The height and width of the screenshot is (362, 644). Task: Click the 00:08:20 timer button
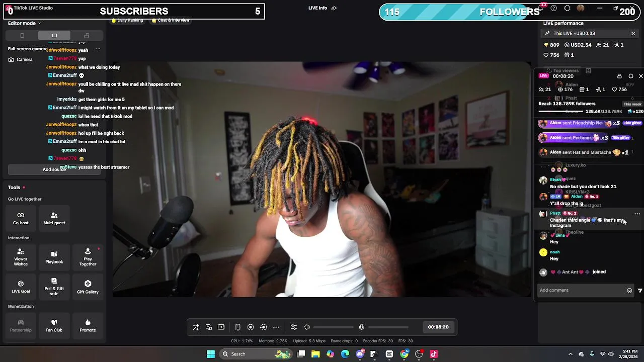[438, 327]
